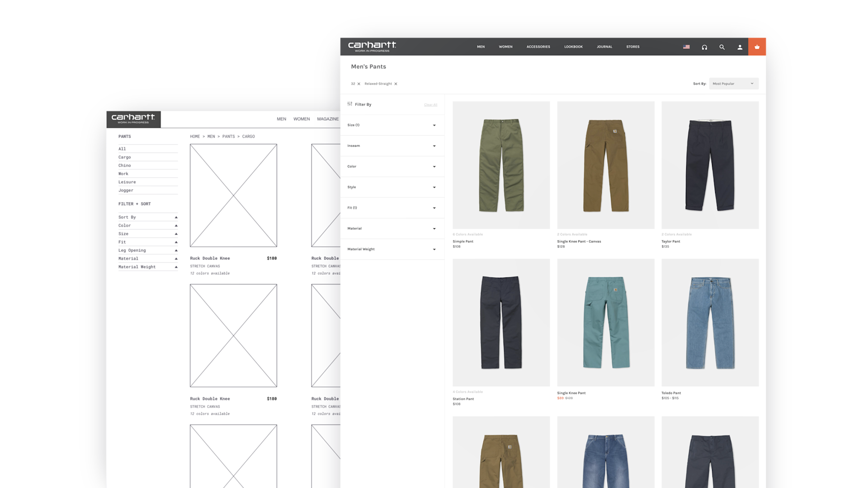The image size is (868, 488).
Task: Expand the Color filter section
Action: pos(392,167)
